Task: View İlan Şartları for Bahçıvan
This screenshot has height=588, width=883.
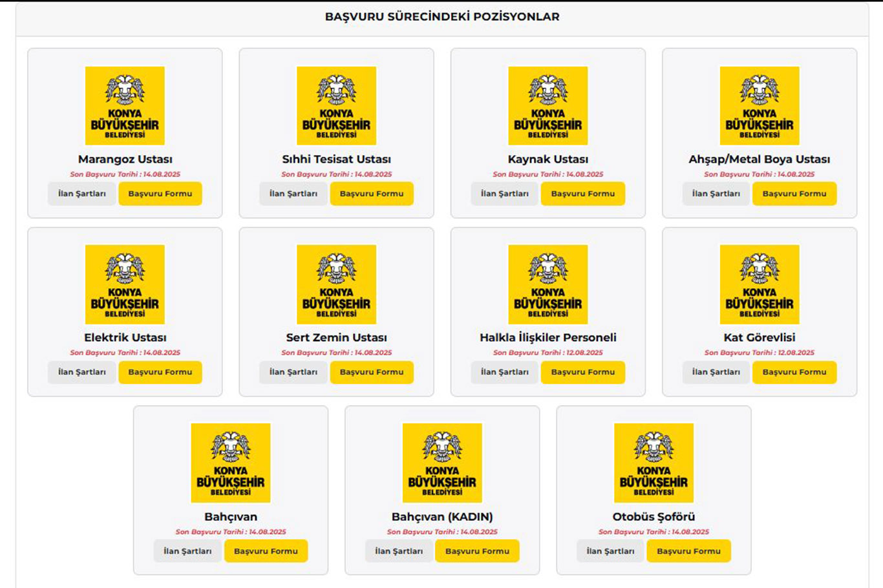Action: tap(187, 551)
